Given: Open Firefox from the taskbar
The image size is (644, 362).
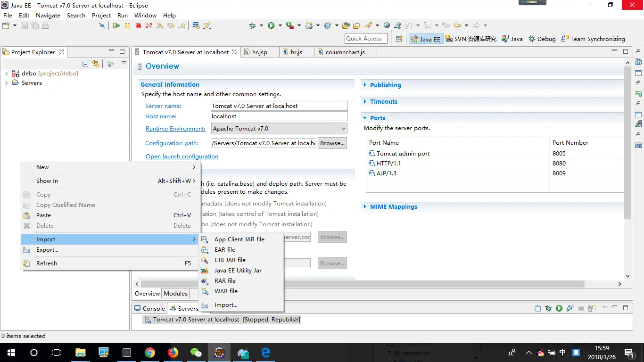Looking at the screenshot, I should pyautogui.click(x=173, y=353).
